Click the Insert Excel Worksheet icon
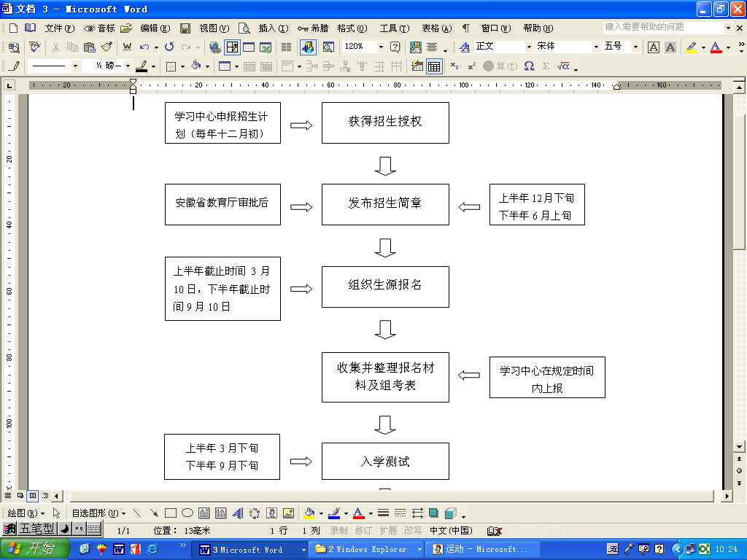This screenshot has height=560, width=747. pyautogui.click(x=266, y=47)
